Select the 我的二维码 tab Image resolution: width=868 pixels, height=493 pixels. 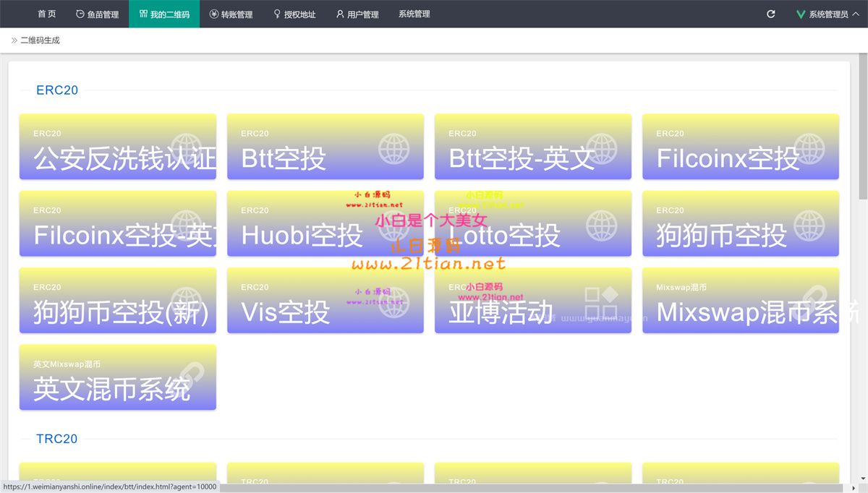pos(164,14)
